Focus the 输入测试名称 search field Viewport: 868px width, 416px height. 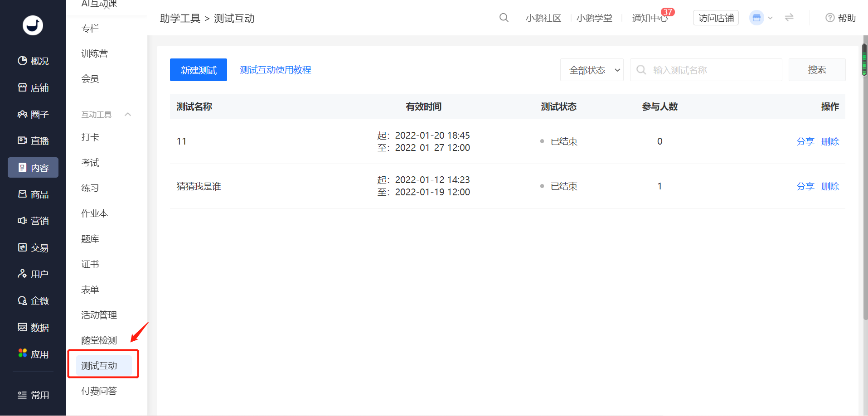point(706,70)
